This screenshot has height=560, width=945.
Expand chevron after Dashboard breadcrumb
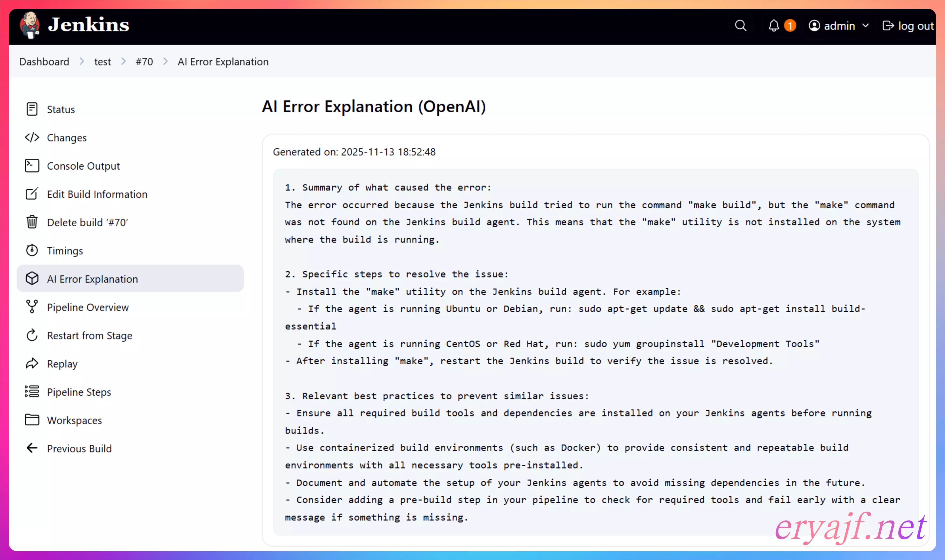(82, 61)
